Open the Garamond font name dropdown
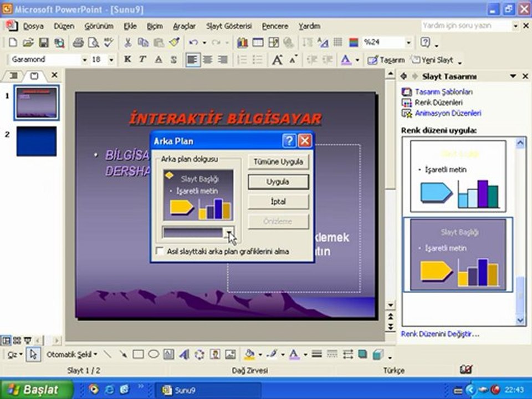The height and width of the screenshot is (399, 532). pos(84,60)
